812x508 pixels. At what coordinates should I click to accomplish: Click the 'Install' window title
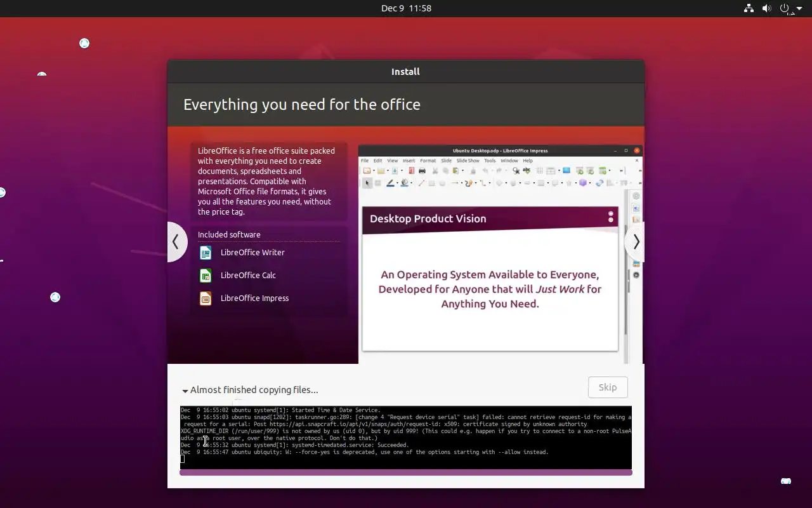pyautogui.click(x=405, y=72)
